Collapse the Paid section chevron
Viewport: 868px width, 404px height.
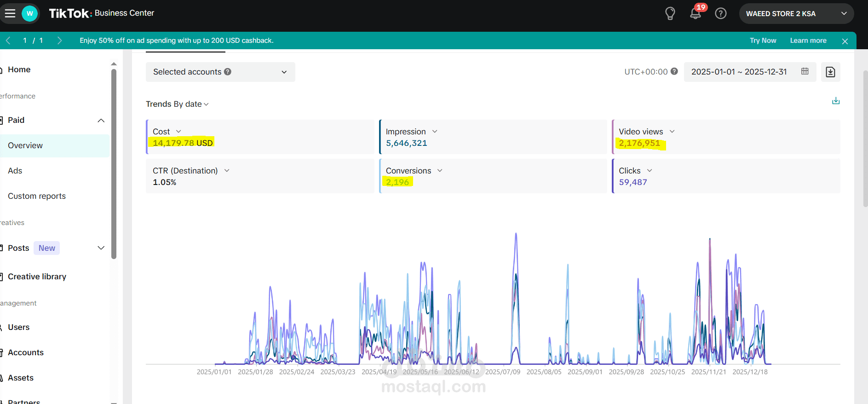[x=101, y=121]
